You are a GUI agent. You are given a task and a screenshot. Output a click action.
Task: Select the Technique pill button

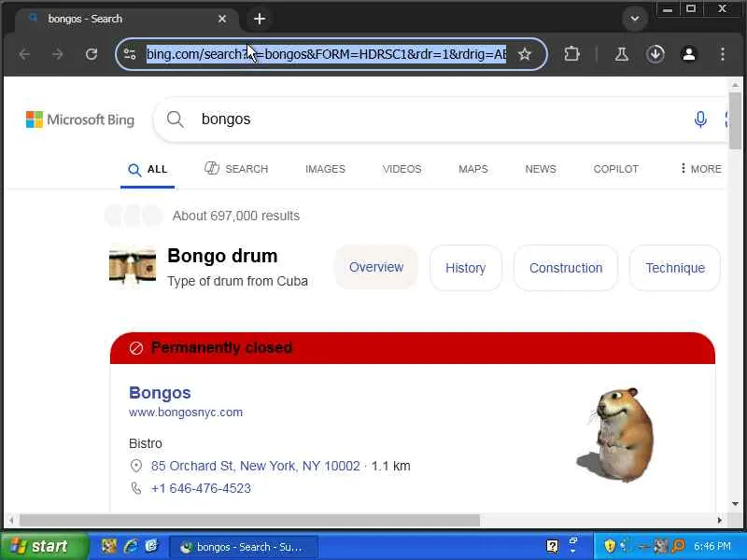[x=675, y=268]
